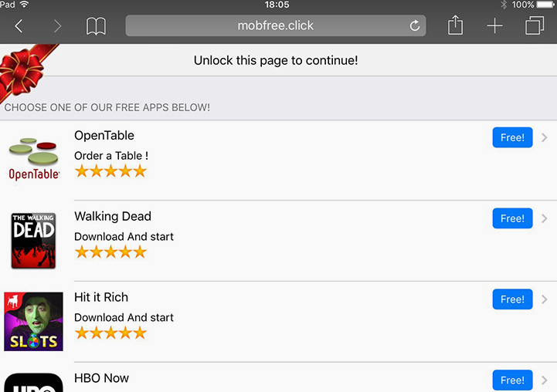Select the Hit it Rich title text
Screen dimensions: 557x392
(101, 297)
